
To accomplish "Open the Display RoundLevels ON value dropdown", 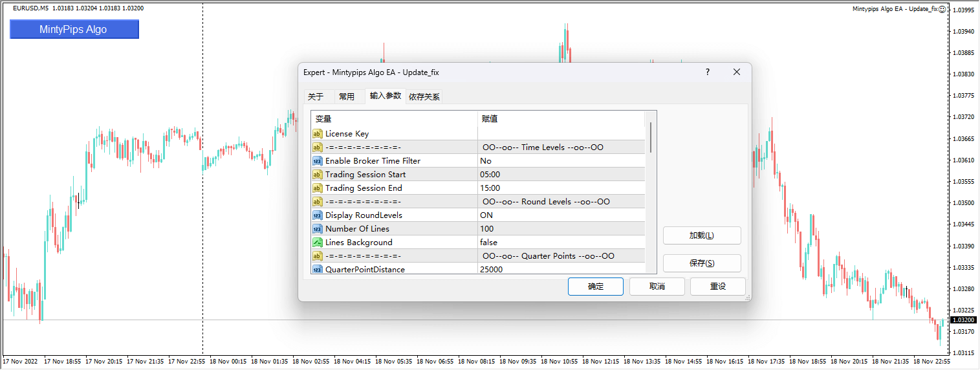I will pos(560,215).
